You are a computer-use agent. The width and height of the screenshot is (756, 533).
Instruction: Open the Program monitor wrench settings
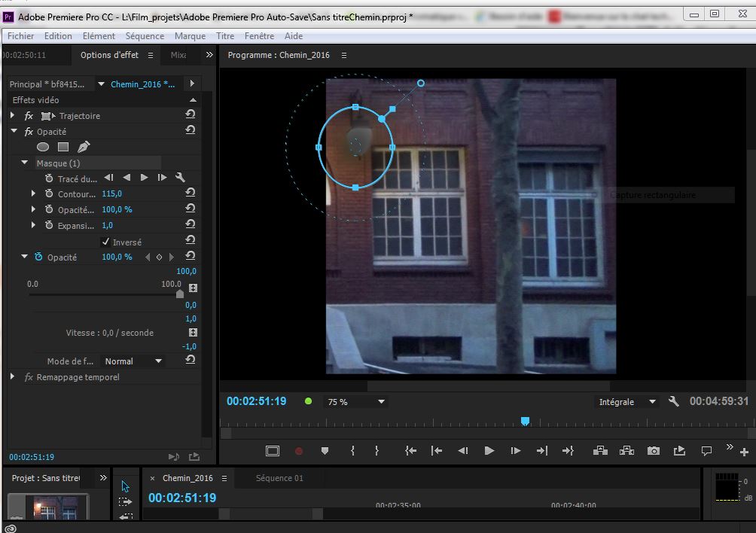[x=673, y=402]
